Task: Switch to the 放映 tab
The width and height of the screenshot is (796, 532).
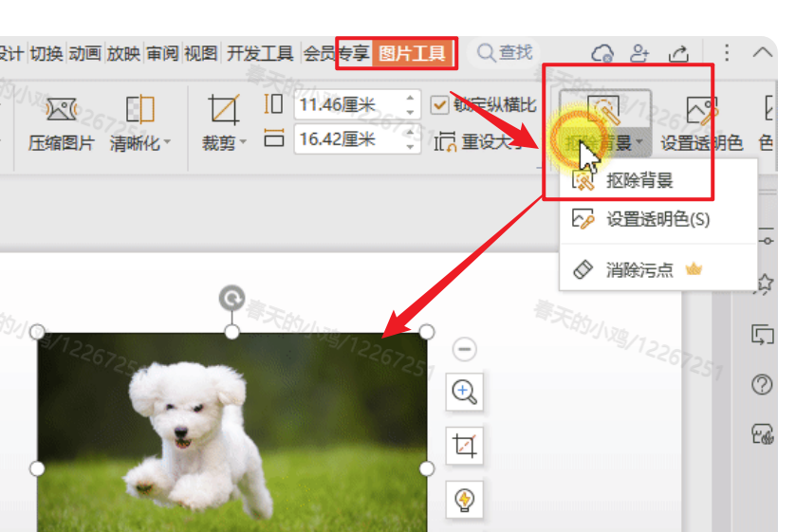Action: pos(123,53)
